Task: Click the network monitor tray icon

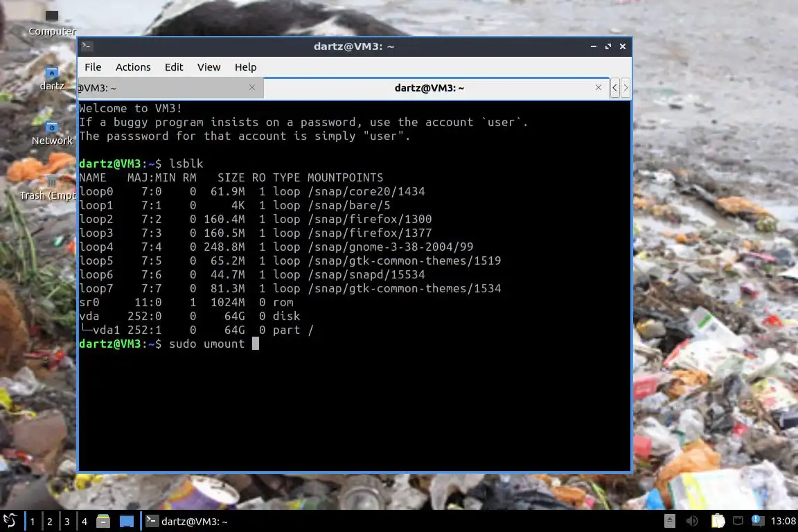Action: tap(738, 520)
